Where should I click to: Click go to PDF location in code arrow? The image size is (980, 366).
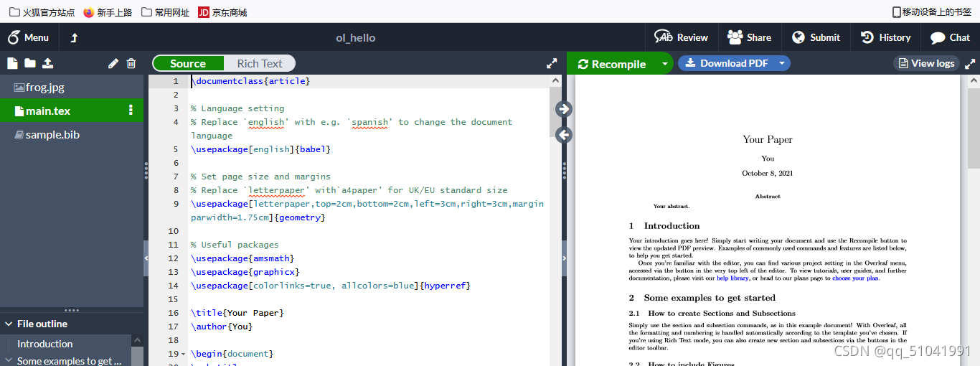[x=564, y=109]
